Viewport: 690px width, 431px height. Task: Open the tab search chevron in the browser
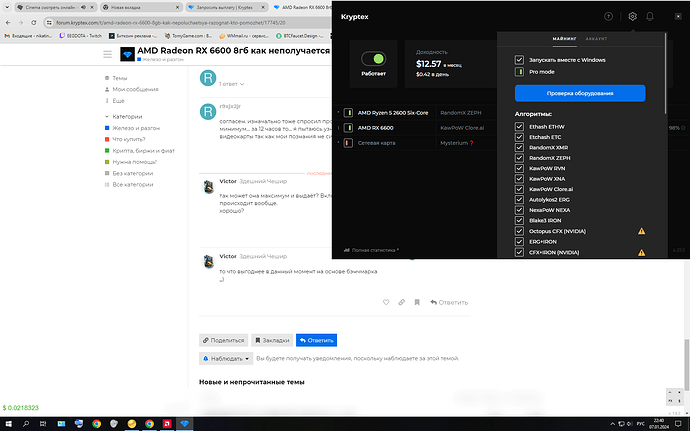point(7,7)
